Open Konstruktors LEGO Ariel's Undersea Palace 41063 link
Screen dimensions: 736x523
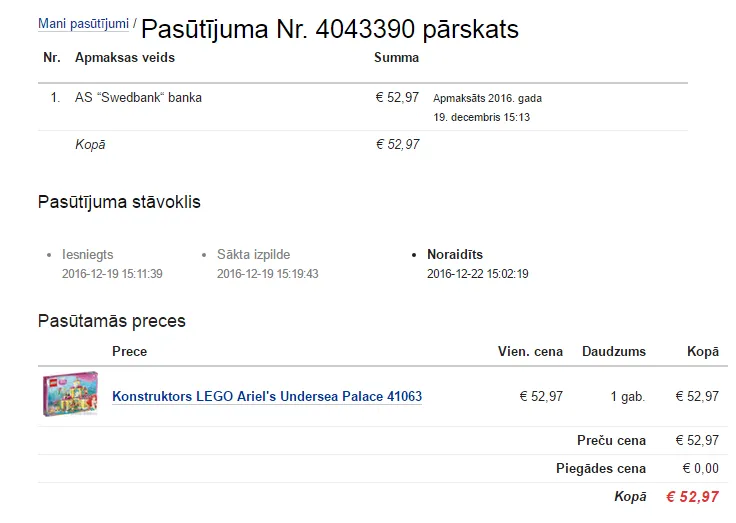(267, 396)
